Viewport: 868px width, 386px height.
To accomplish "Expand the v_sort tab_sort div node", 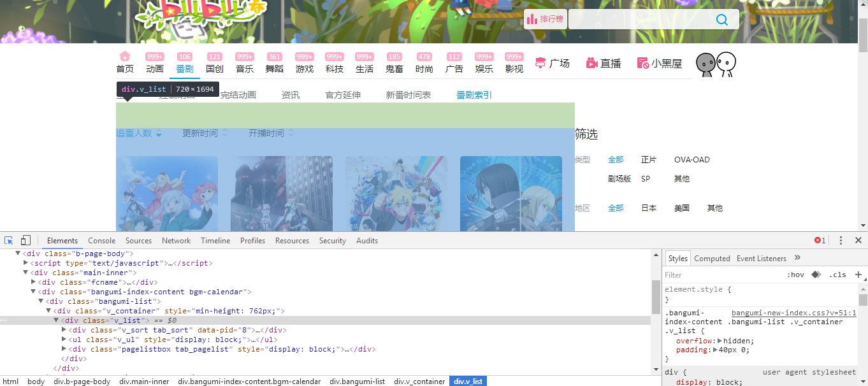I will pyautogui.click(x=64, y=330).
